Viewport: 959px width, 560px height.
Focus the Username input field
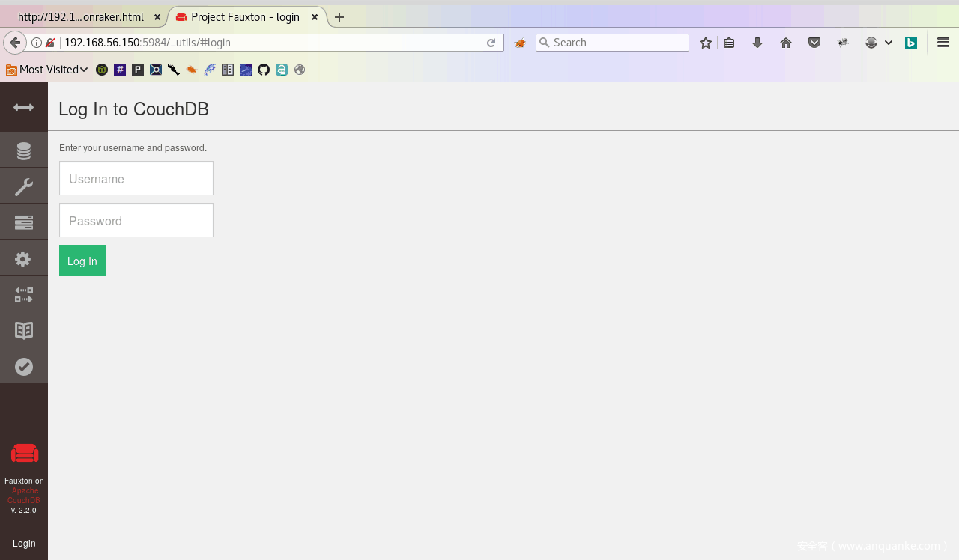click(136, 179)
